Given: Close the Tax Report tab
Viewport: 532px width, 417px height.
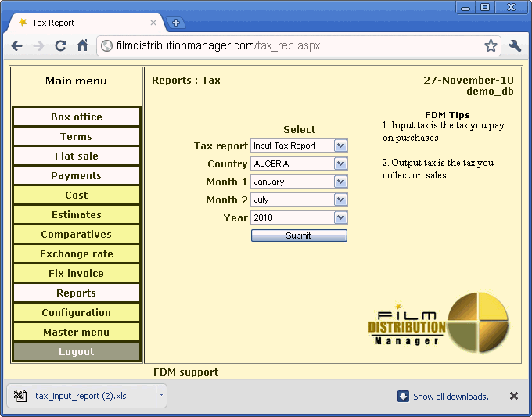Looking at the screenshot, I should pyautogui.click(x=153, y=23).
